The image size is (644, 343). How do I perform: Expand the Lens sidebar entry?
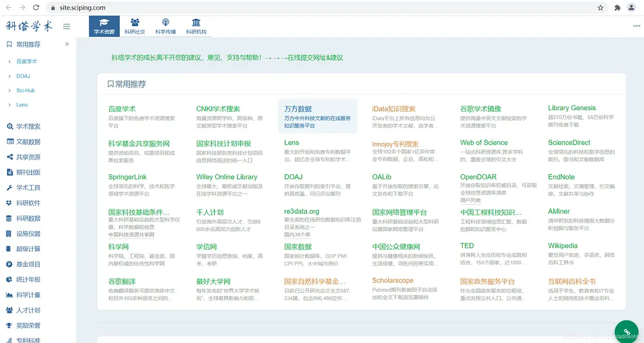[10, 105]
